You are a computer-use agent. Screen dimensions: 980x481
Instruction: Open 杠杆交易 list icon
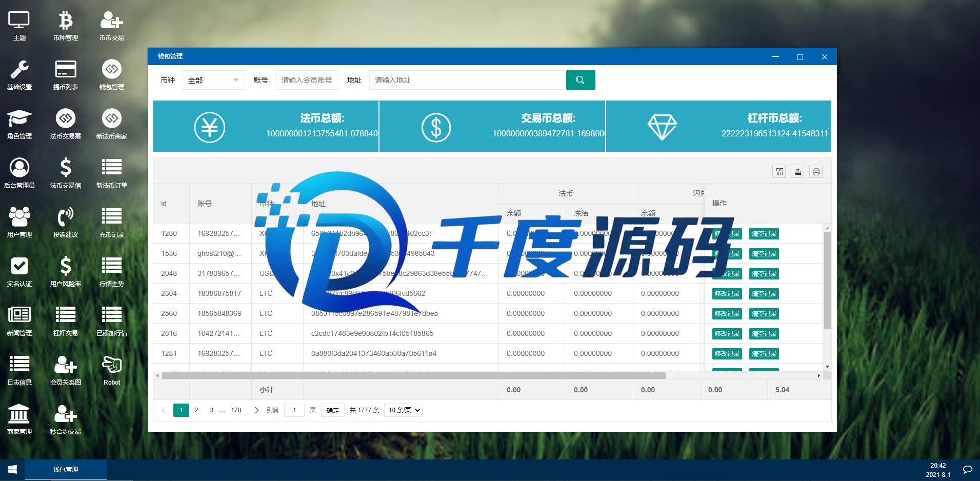(x=66, y=321)
